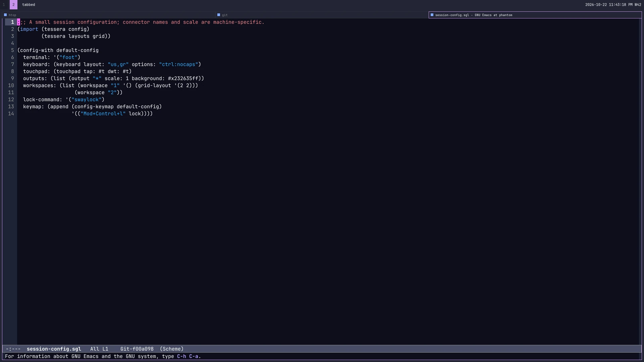
Task: Click session-config.sgl buffer name in mode line
Action: pos(54,349)
